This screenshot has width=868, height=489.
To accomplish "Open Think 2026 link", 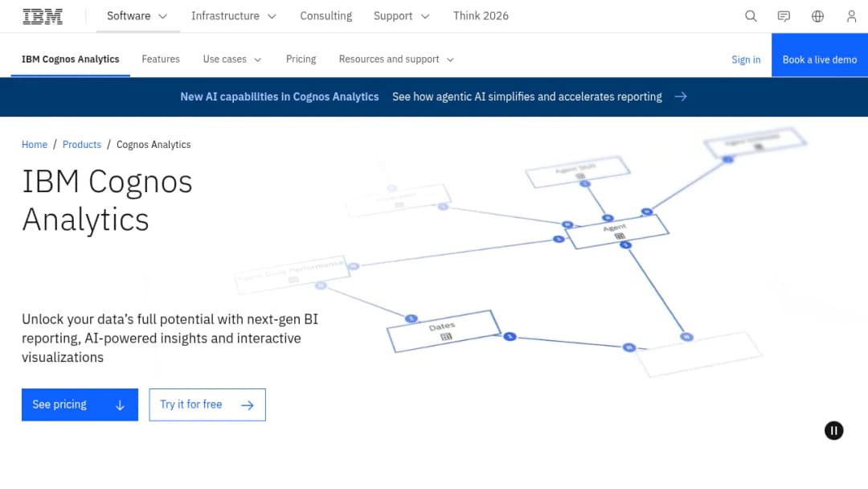I will coord(481,16).
